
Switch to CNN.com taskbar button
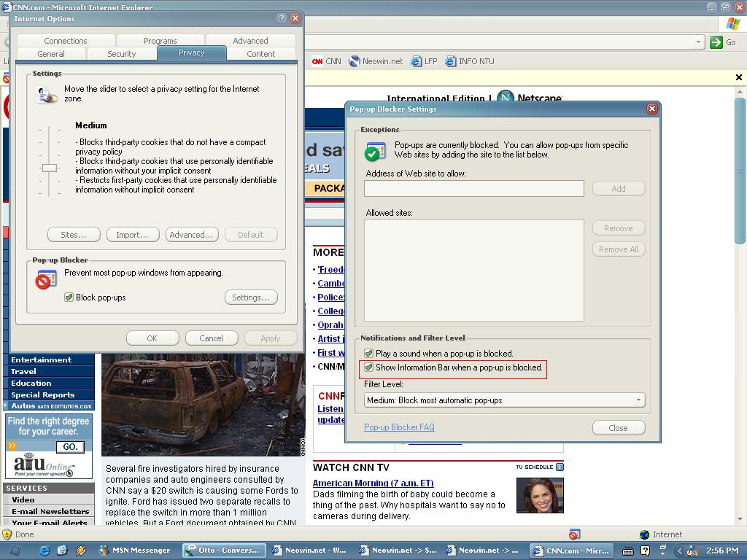(573, 551)
